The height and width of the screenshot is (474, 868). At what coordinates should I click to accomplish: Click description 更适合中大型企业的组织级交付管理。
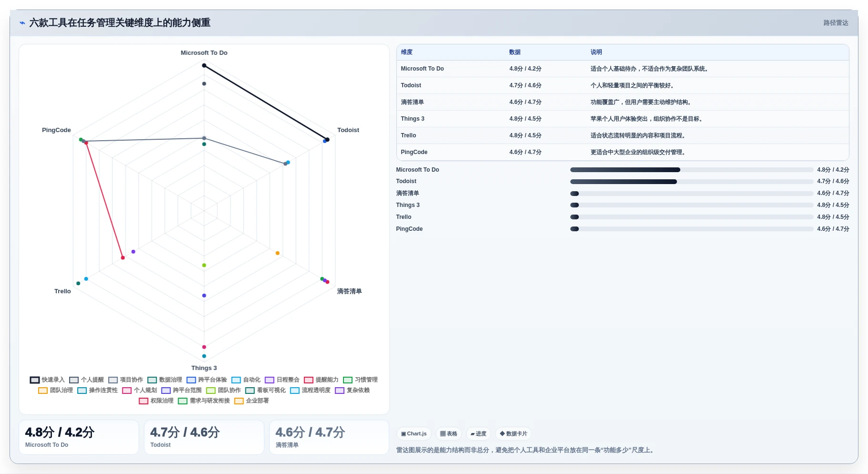click(x=638, y=152)
